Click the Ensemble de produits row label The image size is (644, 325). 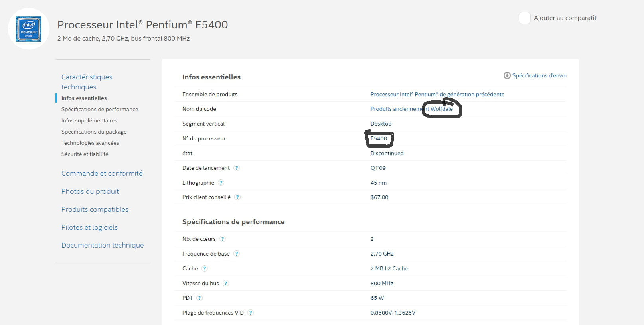(x=210, y=94)
